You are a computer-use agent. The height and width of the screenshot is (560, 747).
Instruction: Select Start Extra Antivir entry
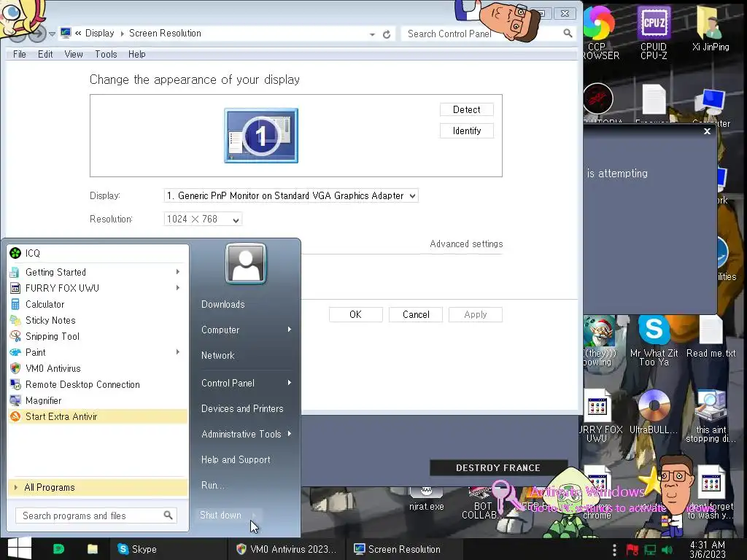98,416
